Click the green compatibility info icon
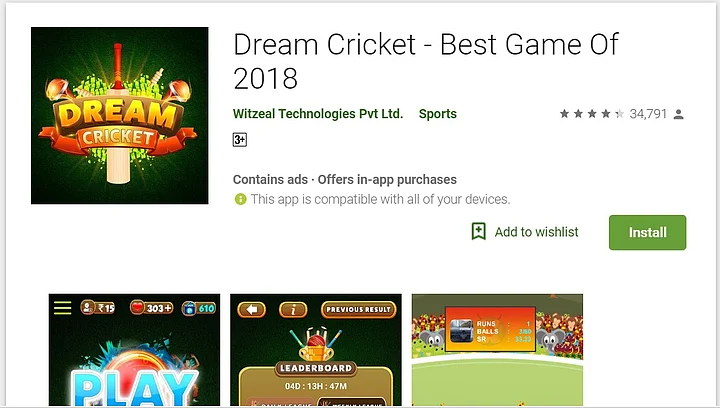The height and width of the screenshot is (408, 720). [240, 199]
